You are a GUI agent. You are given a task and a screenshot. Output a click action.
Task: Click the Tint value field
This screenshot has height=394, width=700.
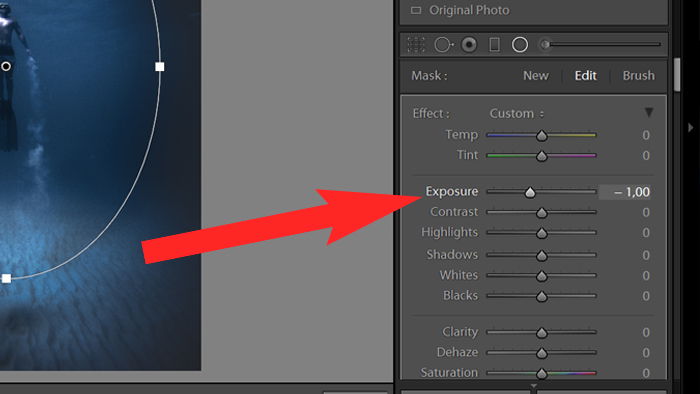coord(646,156)
